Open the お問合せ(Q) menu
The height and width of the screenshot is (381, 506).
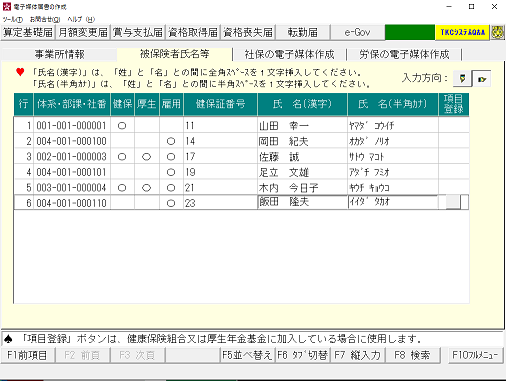pyautogui.click(x=45, y=19)
